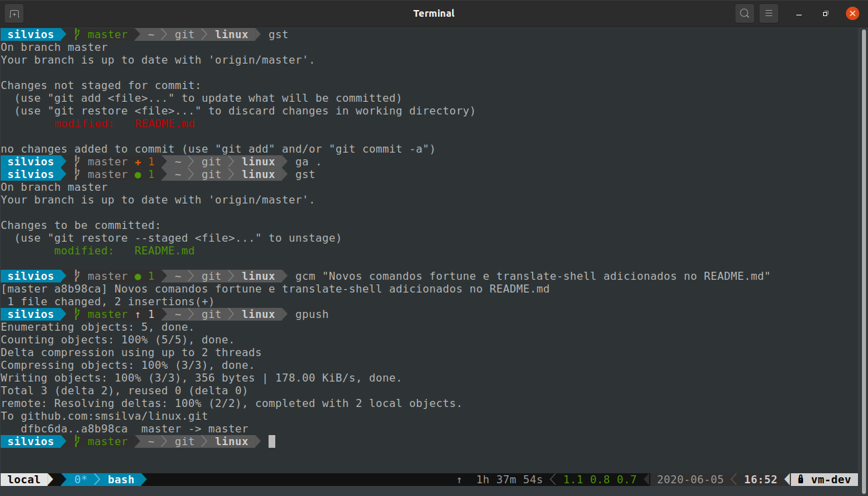Screen dimensions: 868x496
Task: Select the 'local' session label
Action: coord(24,480)
